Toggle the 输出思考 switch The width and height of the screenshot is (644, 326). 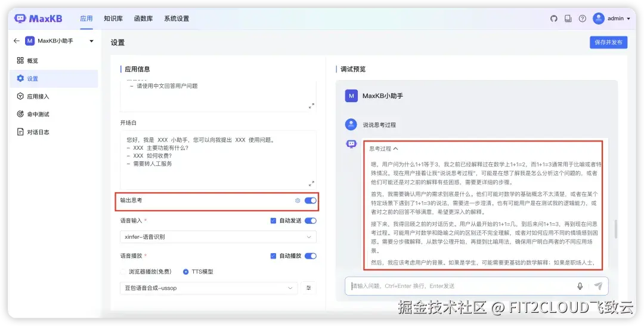pyautogui.click(x=311, y=201)
